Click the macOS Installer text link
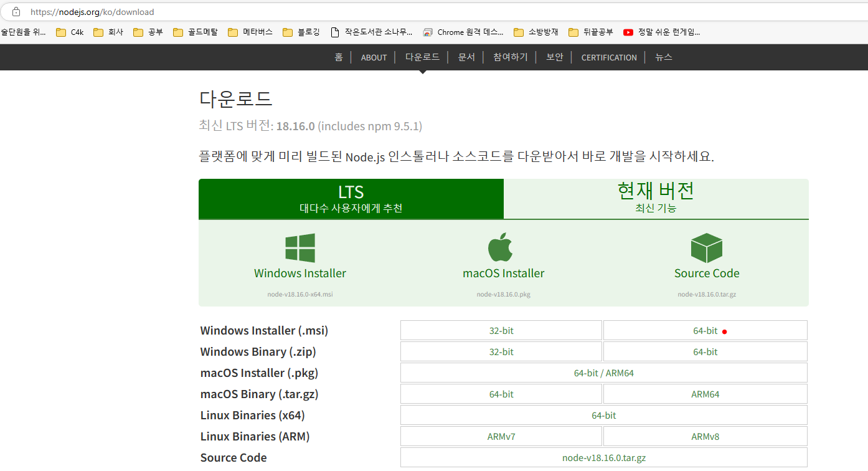This screenshot has width=868, height=471. [504, 274]
